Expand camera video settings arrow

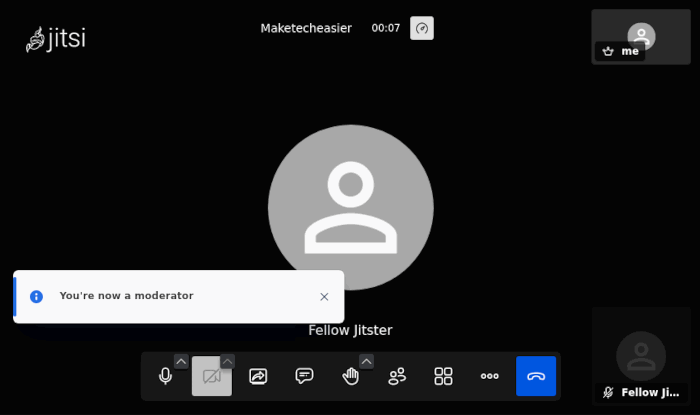tap(227, 361)
